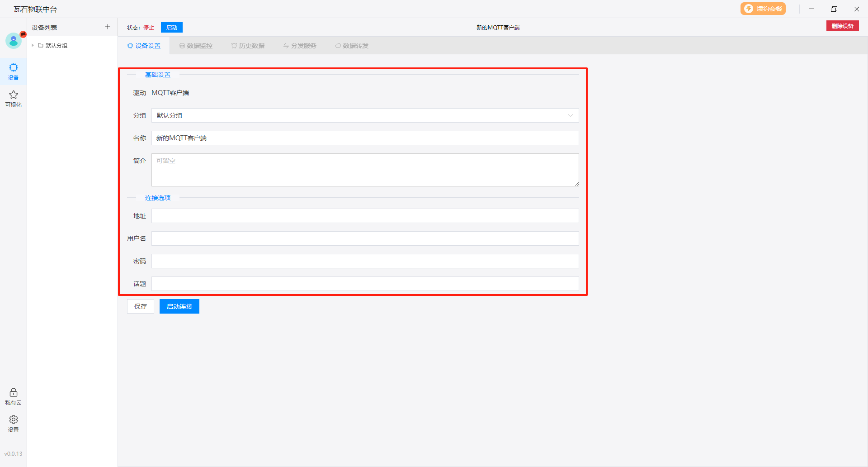The height and width of the screenshot is (467, 868).
Task: Click the blue 启动连接 button
Action: tap(179, 306)
